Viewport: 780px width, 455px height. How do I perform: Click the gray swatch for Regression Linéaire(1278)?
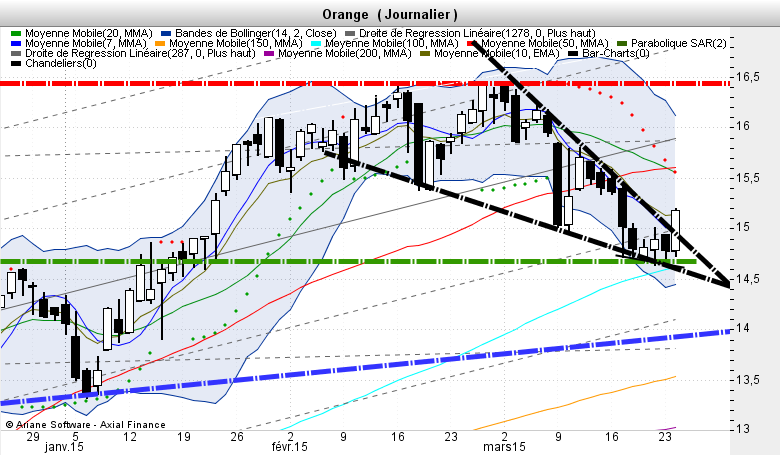[350, 33]
